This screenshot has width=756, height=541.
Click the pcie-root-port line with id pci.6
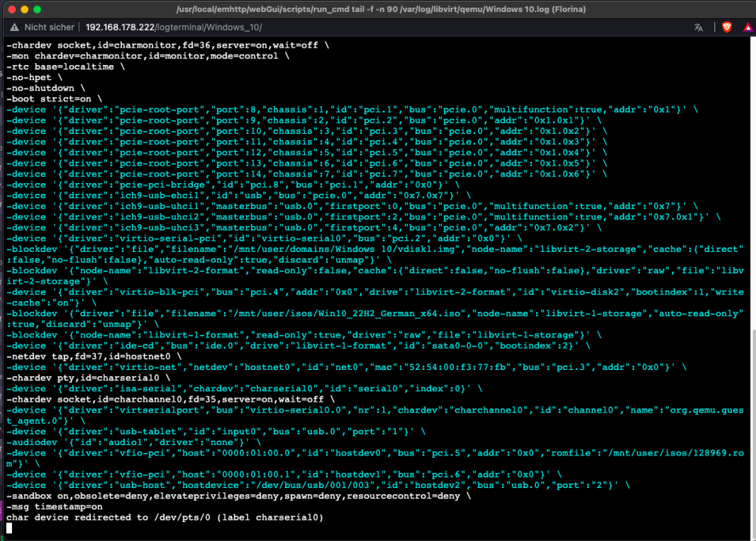pos(307,163)
